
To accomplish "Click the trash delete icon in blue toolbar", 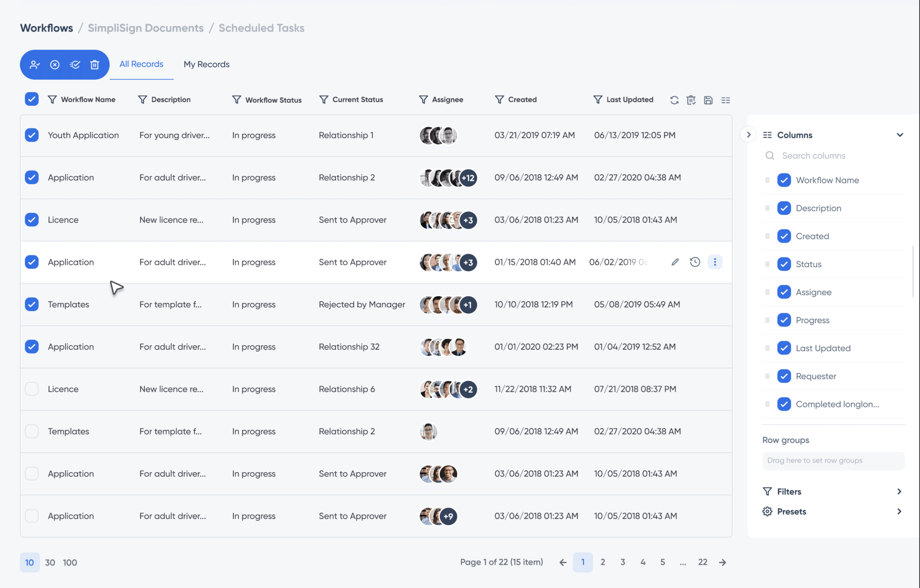I will 94,65.
